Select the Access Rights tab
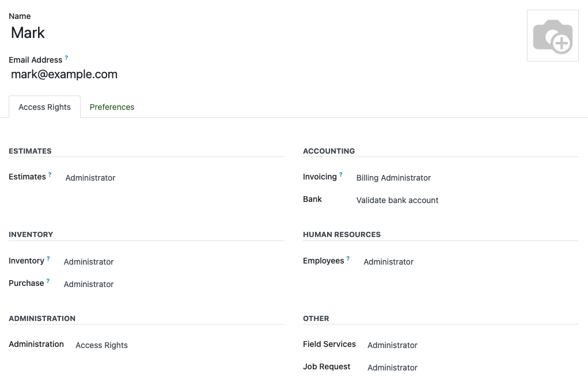 pyautogui.click(x=44, y=107)
